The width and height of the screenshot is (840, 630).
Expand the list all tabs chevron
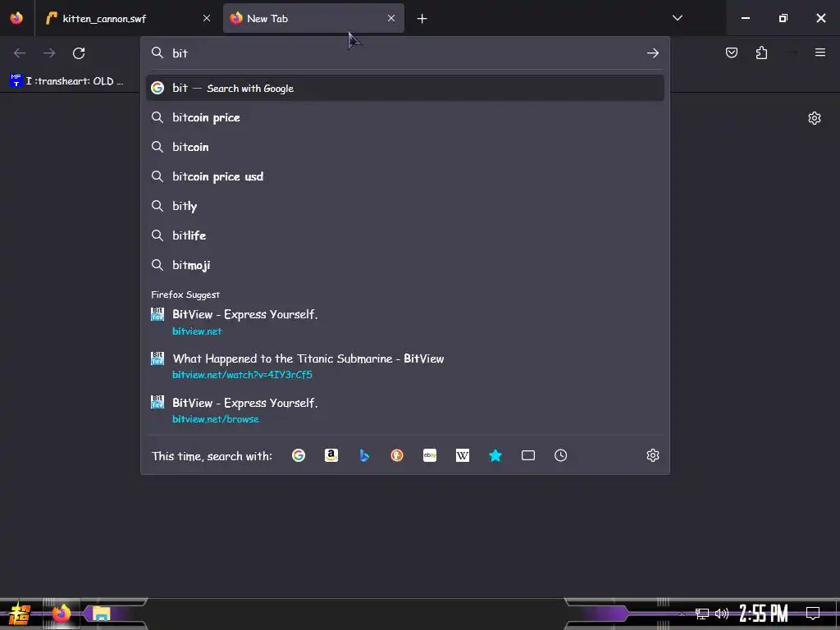pos(677,18)
